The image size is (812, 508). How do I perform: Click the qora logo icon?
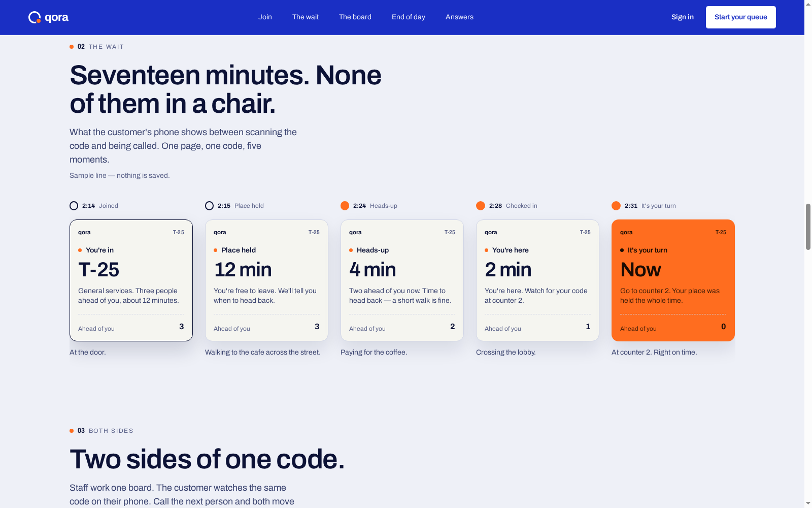point(35,17)
